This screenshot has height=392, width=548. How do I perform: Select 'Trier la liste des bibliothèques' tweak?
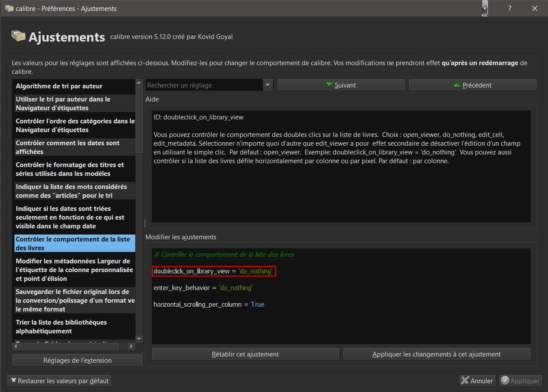(74, 327)
